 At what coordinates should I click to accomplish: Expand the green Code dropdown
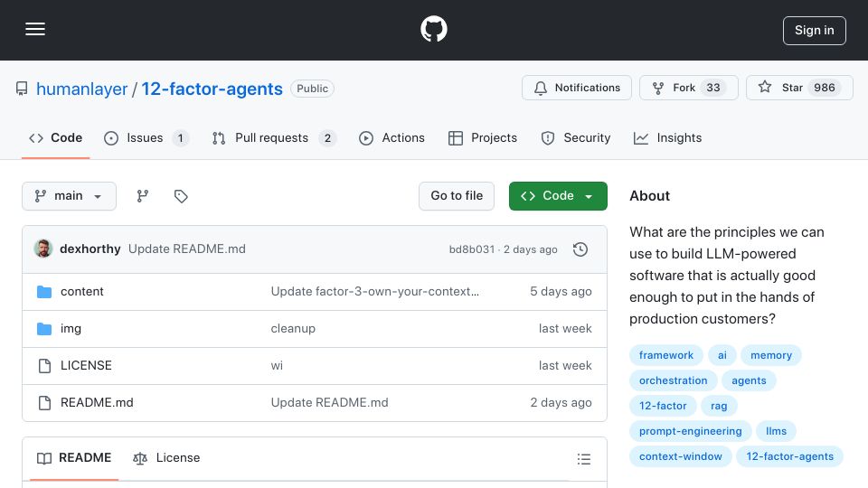(x=558, y=196)
